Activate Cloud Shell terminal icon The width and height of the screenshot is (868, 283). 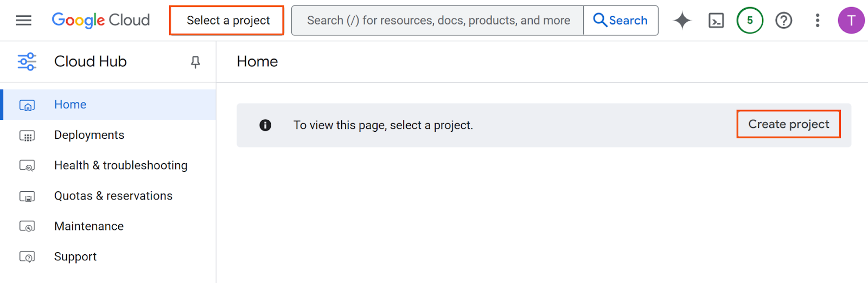pos(716,21)
